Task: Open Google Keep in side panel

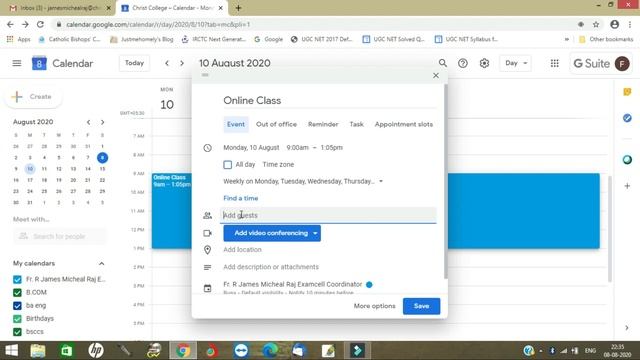Action: [627, 92]
